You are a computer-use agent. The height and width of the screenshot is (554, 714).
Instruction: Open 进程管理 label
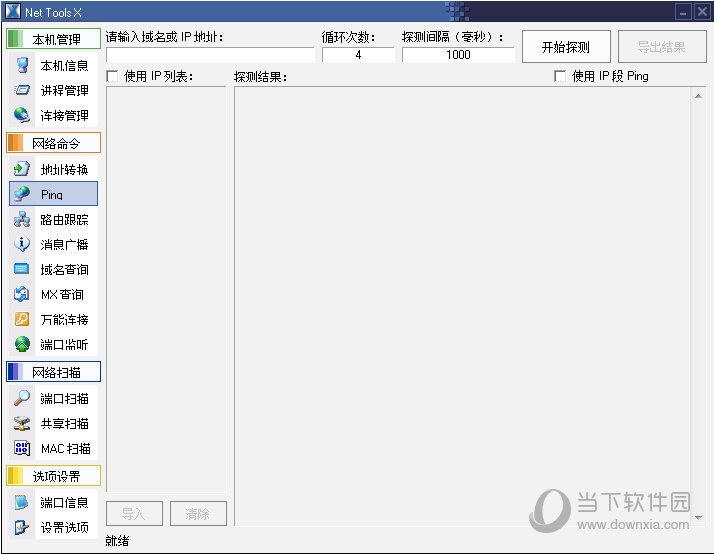(x=64, y=91)
